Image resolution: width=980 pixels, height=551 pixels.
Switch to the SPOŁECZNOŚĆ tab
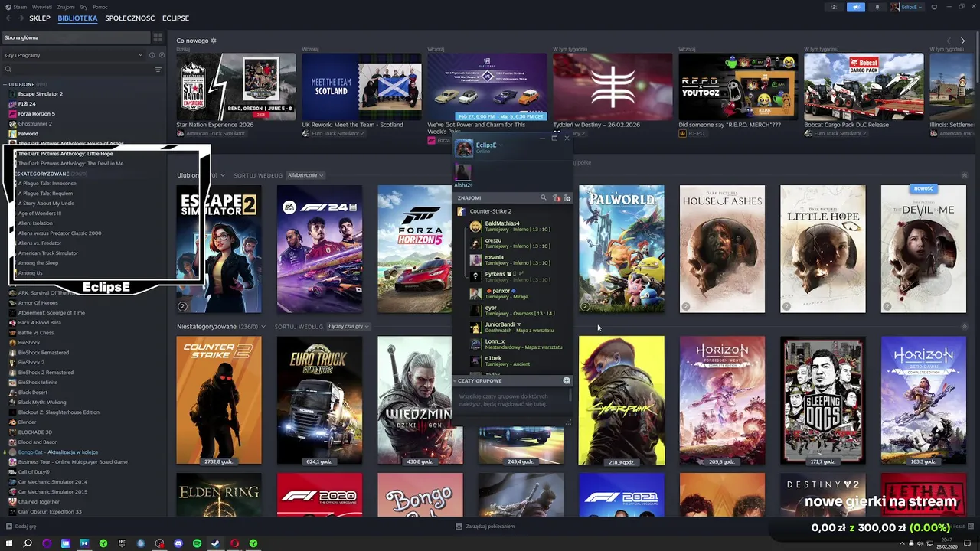pos(129,18)
